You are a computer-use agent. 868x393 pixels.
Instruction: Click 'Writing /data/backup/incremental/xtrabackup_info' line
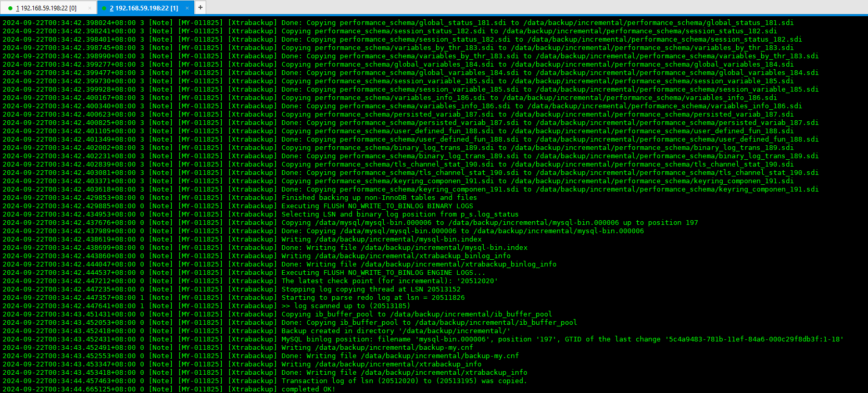tap(381, 364)
